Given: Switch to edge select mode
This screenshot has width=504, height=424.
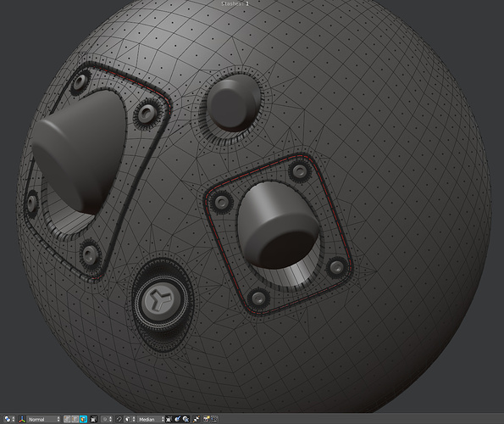Looking at the screenshot, I should 75,419.
